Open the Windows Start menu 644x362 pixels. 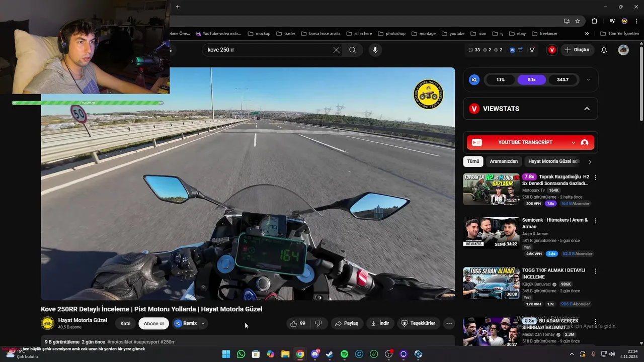tap(226, 354)
